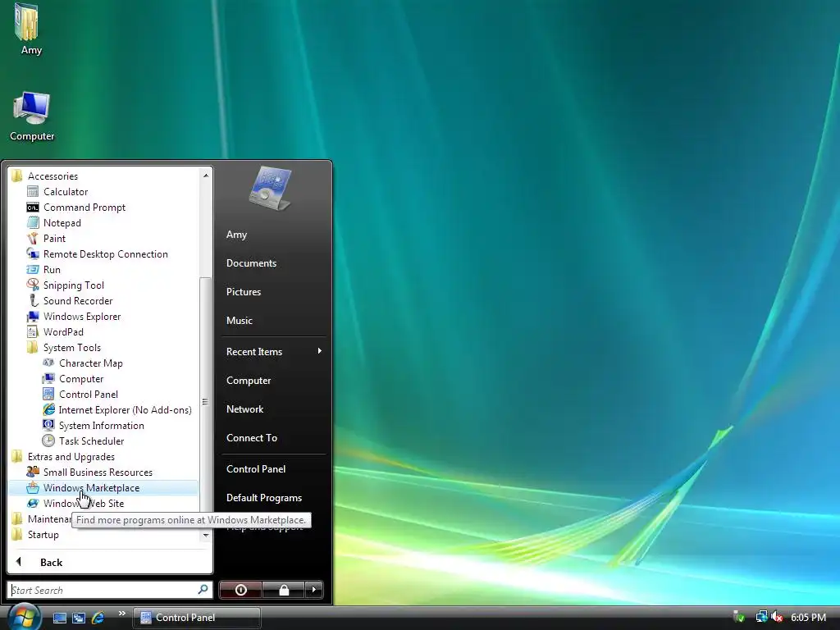This screenshot has height=630, width=840.
Task: Open Windows Explorer from Accessories
Action: click(x=82, y=316)
